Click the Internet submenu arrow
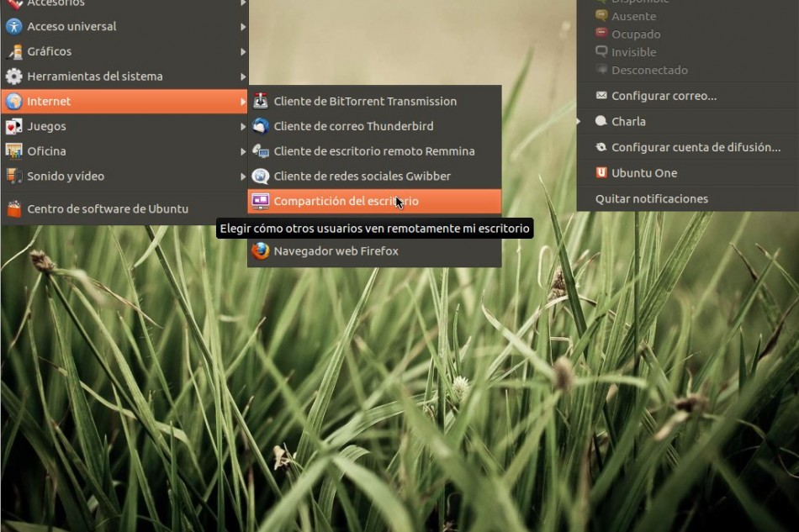Screen dimensions: 799x532 [243, 102]
